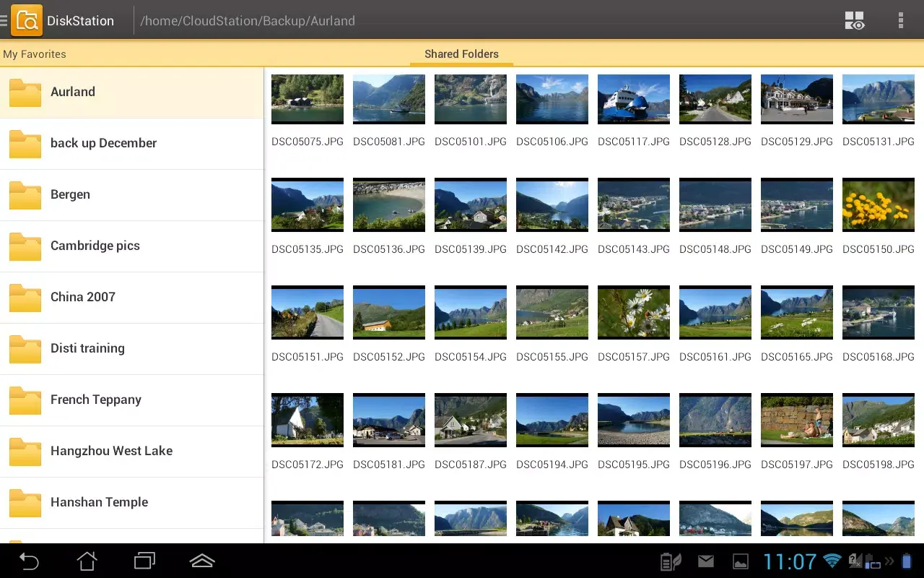The width and height of the screenshot is (924, 578).
Task: Open the Bergen folder
Action: click(x=132, y=194)
